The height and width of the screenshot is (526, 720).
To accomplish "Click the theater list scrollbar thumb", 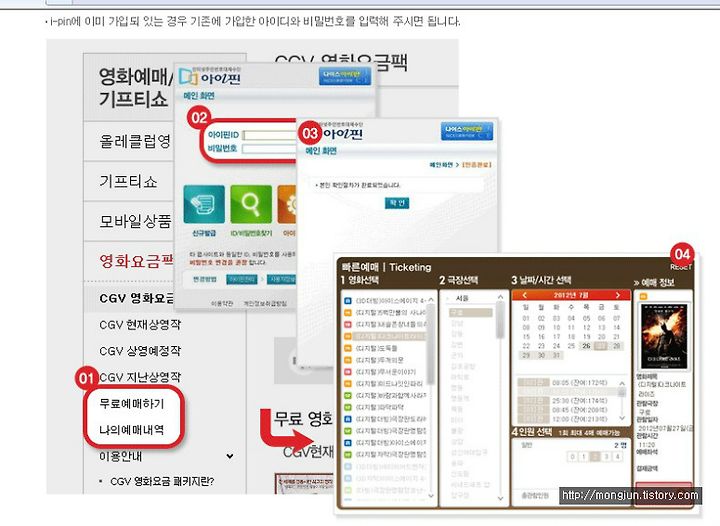I will [x=500, y=320].
